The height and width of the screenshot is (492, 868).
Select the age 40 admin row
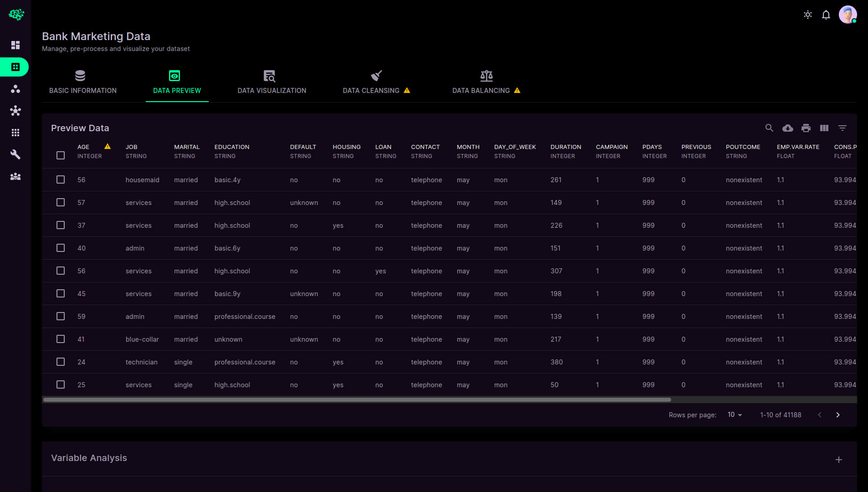click(x=61, y=248)
